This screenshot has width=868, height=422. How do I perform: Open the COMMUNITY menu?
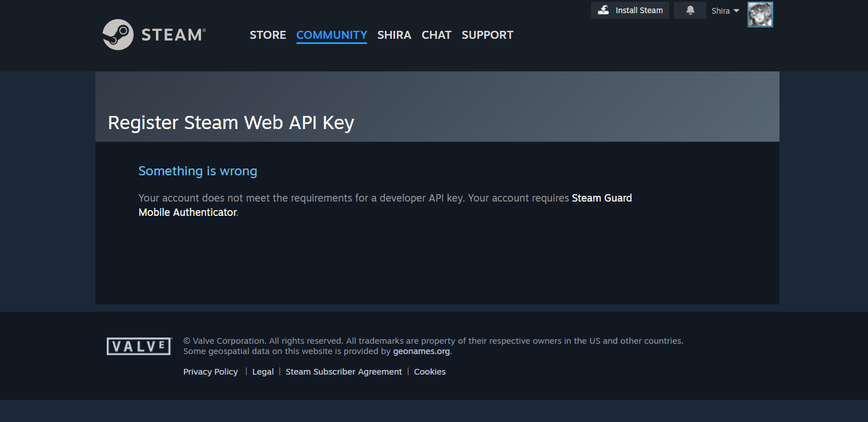[x=332, y=35]
